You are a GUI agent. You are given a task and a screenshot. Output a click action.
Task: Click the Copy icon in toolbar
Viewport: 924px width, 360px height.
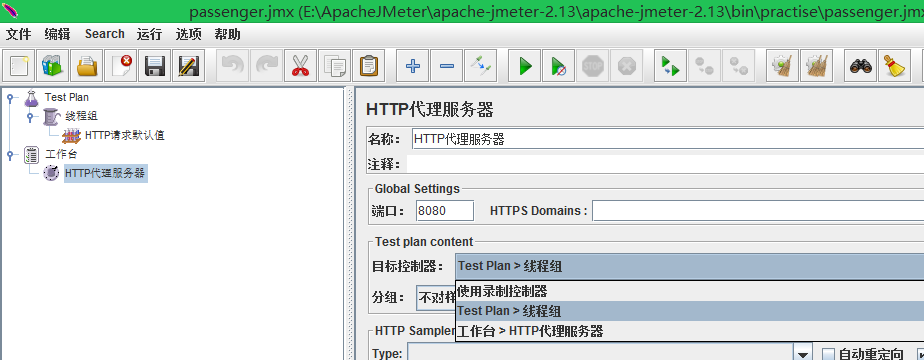(334, 65)
